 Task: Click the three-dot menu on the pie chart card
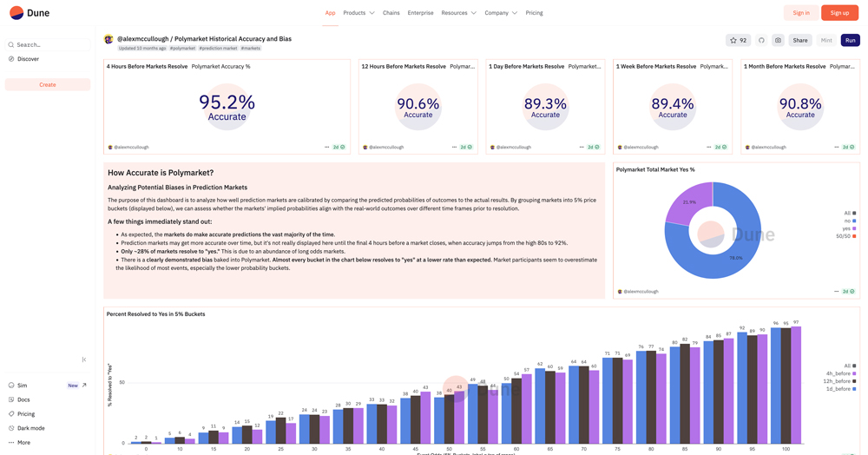pyautogui.click(x=837, y=292)
